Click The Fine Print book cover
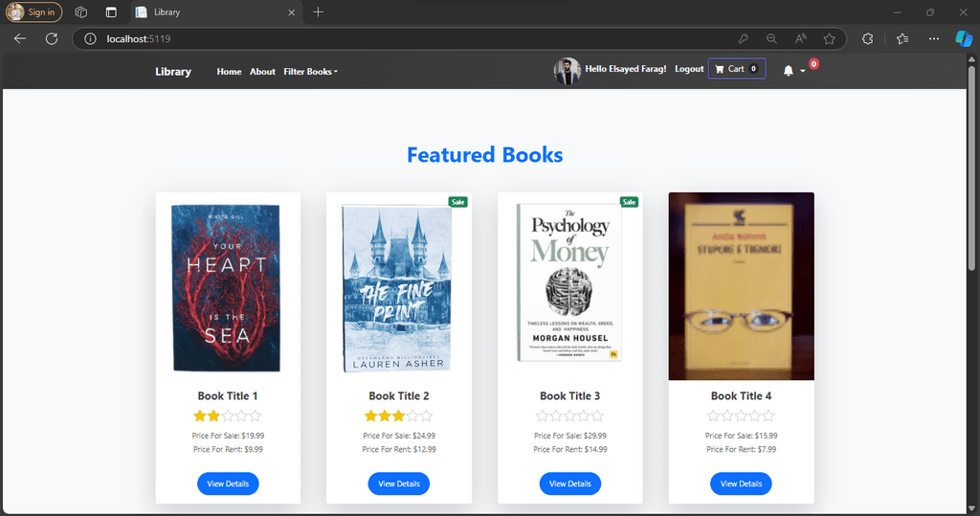This screenshot has width=980, height=516. point(397,288)
